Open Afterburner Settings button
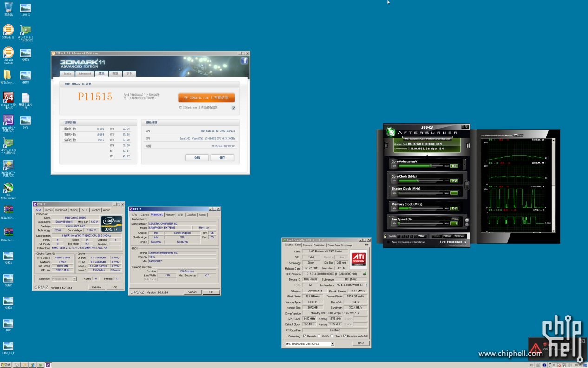The image size is (588, 368). (x=459, y=236)
